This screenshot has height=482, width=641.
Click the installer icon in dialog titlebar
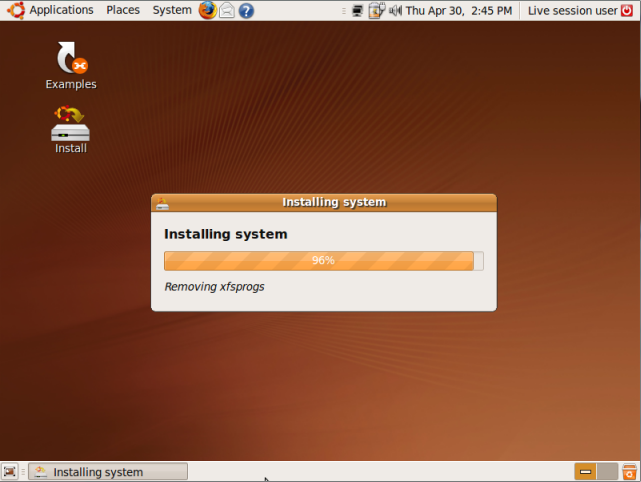[162, 203]
